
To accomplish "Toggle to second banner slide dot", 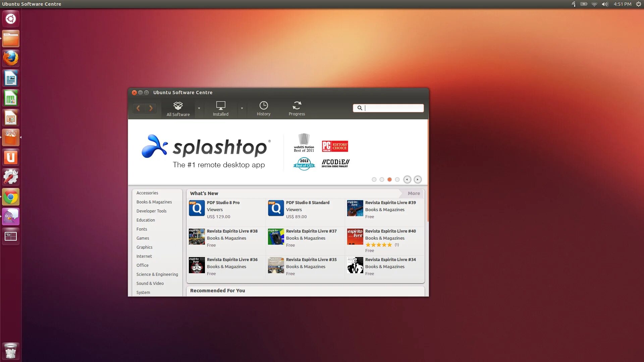I will click(x=381, y=179).
